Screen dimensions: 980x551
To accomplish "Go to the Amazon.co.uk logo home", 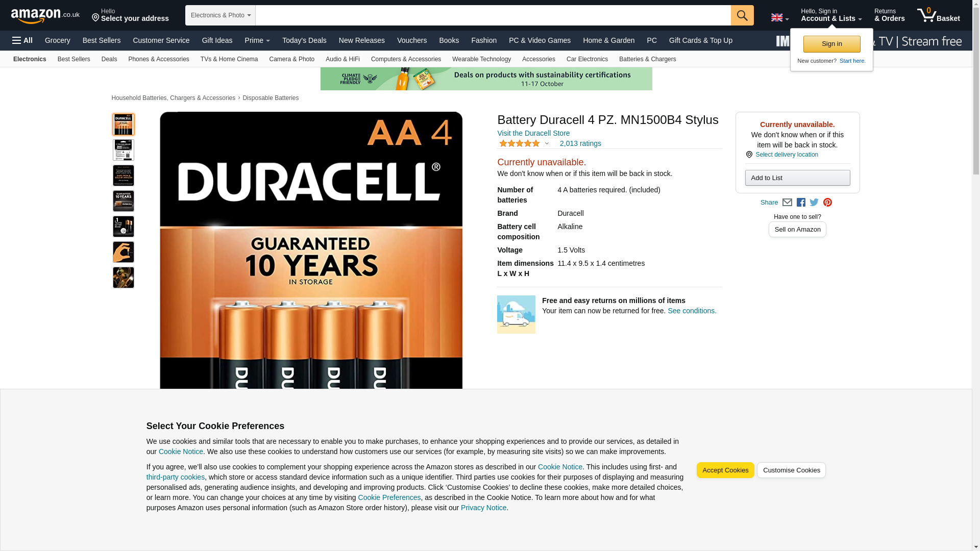I will tap(45, 16).
